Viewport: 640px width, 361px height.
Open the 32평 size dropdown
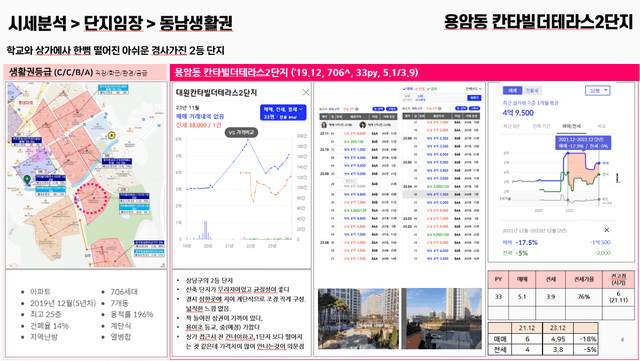click(598, 91)
